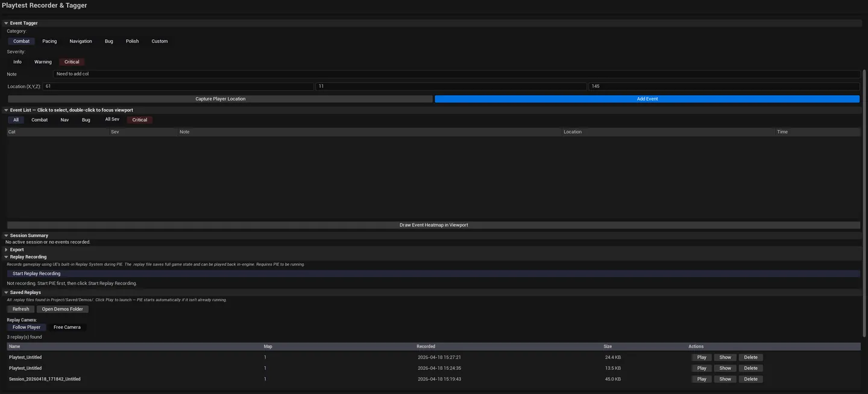Image resolution: width=868 pixels, height=394 pixels.
Task: Delete the Session_20260418_171842_Untitled replay
Action: (x=751, y=379)
